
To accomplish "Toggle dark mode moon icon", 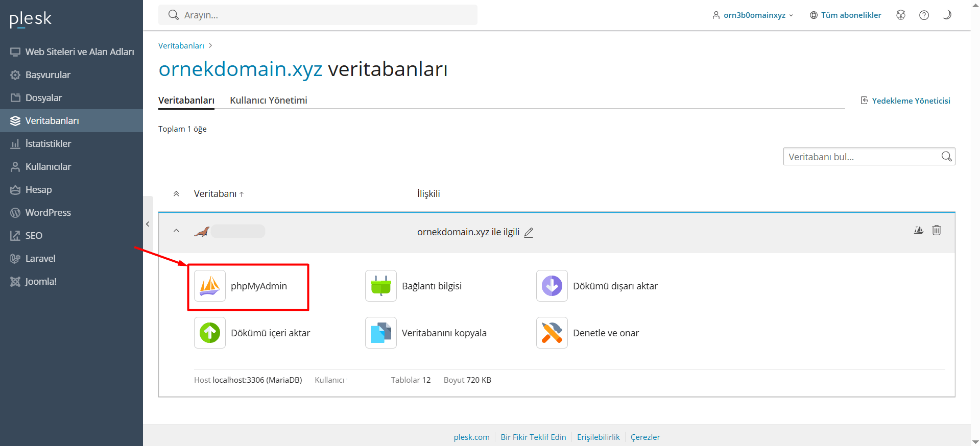I will [947, 15].
